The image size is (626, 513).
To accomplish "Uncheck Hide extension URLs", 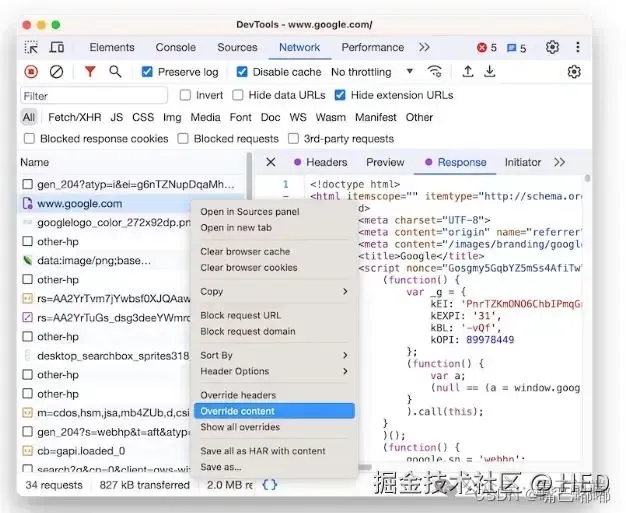I will click(340, 95).
